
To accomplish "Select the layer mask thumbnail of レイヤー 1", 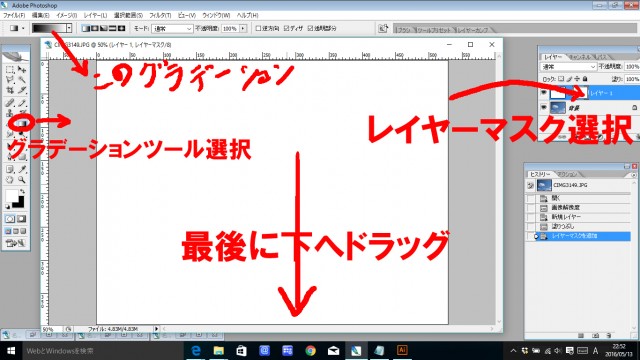I will pyautogui.click(x=580, y=93).
